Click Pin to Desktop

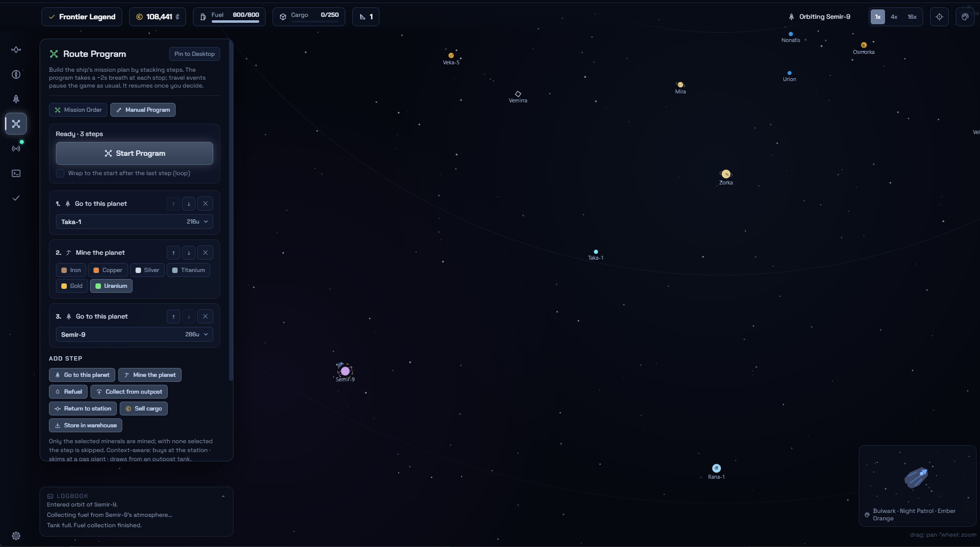point(194,54)
